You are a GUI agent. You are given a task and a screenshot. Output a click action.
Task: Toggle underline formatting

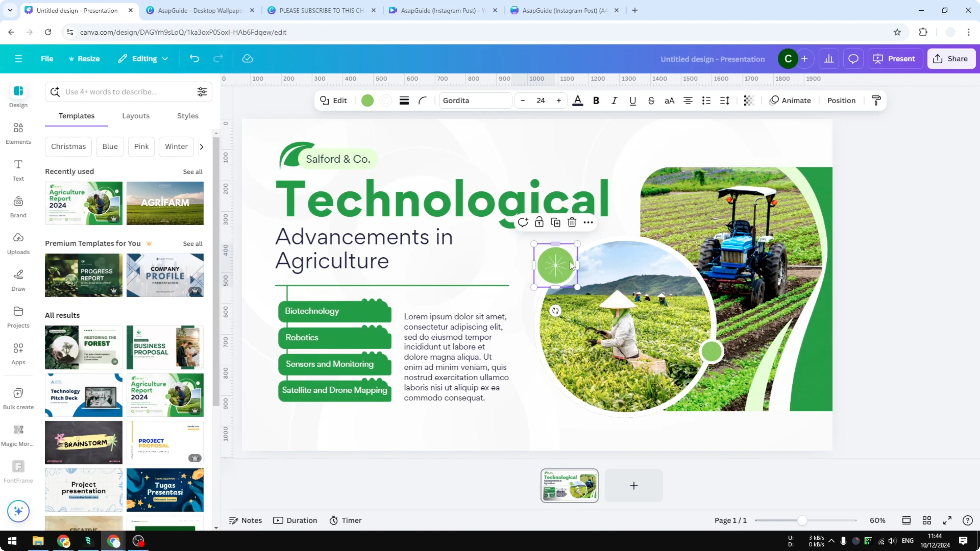tap(633, 100)
